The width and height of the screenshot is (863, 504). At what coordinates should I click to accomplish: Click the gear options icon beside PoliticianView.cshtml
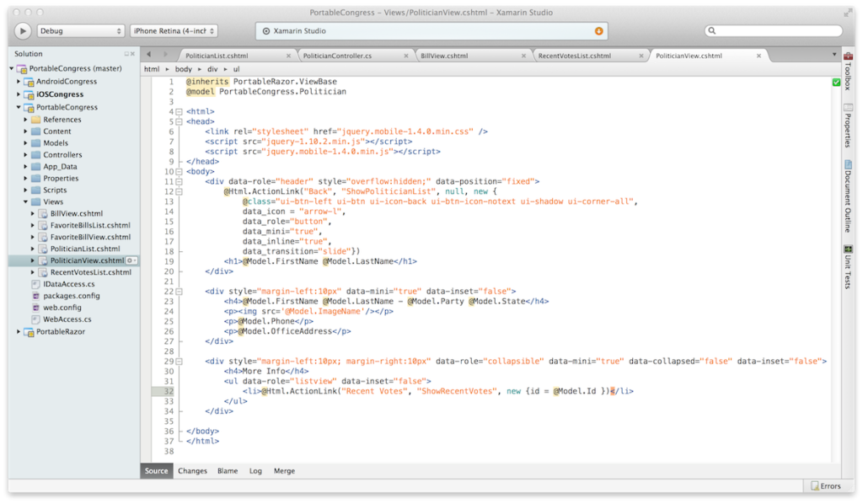(133, 261)
